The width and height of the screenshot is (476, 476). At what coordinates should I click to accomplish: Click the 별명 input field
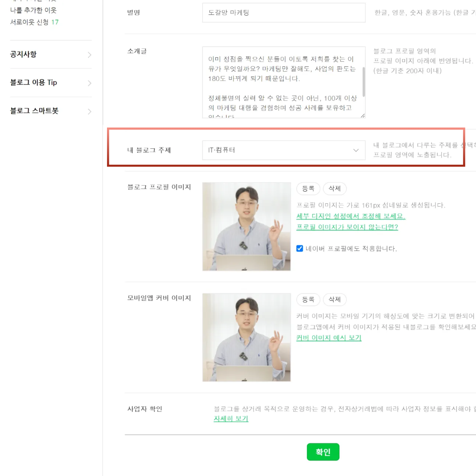(x=284, y=13)
